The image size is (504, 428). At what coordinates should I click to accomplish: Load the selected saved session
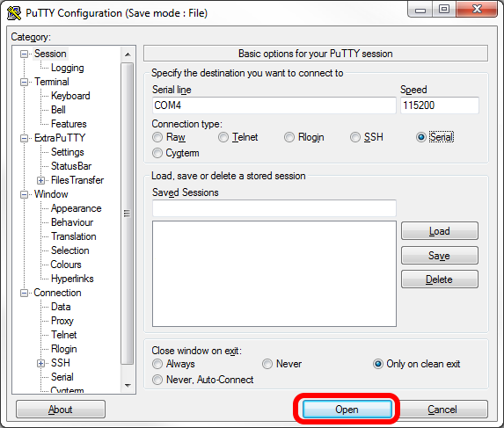click(440, 231)
